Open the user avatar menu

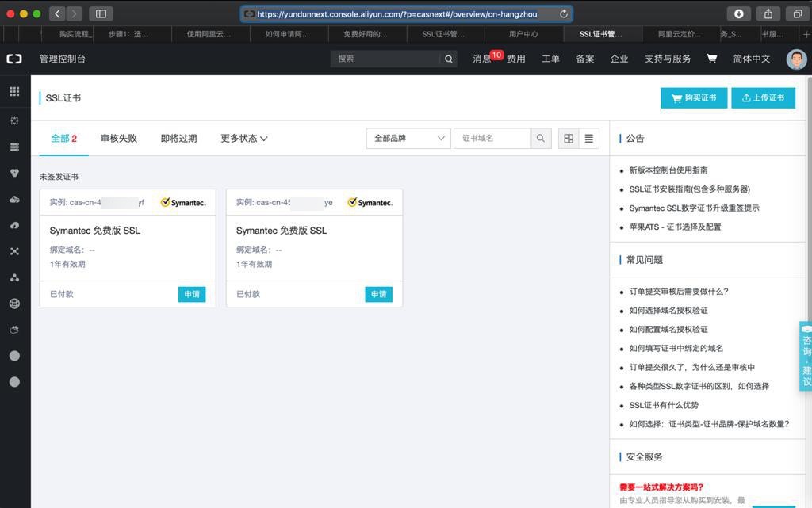click(796, 59)
